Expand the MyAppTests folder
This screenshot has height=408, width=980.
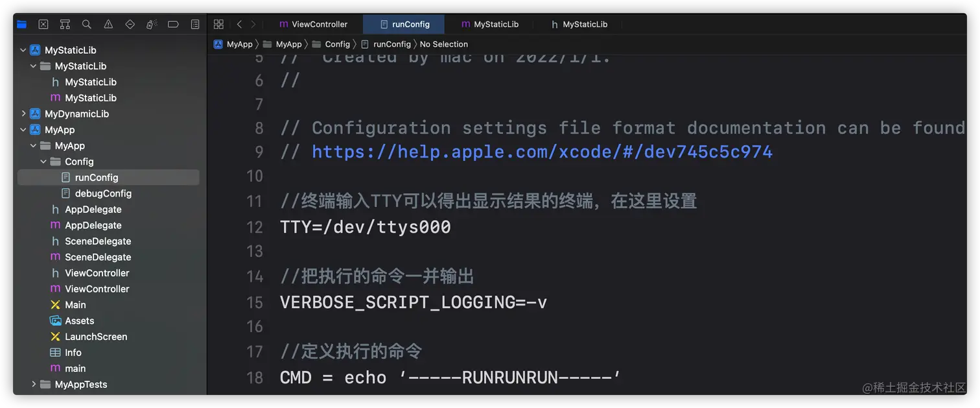pyautogui.click(x=34, y=384)
